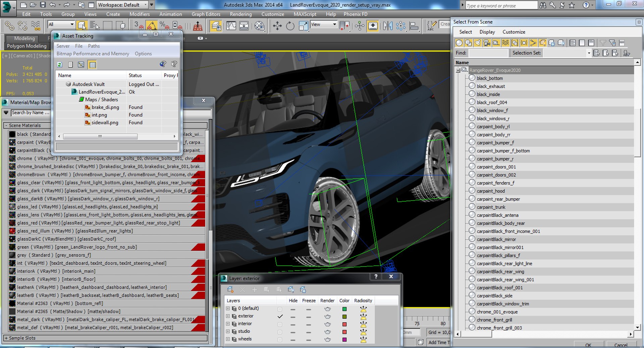Open Workspace: Default dropdown
The image size is (644, 348).
tap(122, 5)
